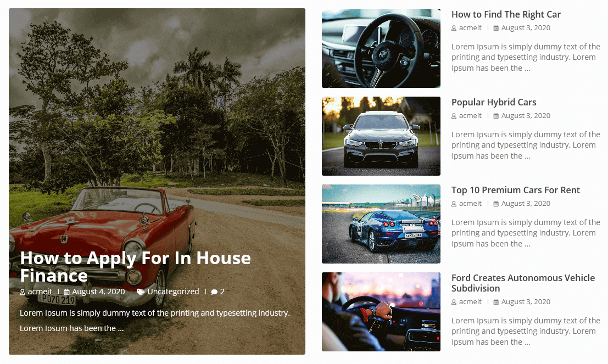Click the front-facing BMW car thumbnail
Viewport: 608px width, 364px height.
(x=381, y=136)
